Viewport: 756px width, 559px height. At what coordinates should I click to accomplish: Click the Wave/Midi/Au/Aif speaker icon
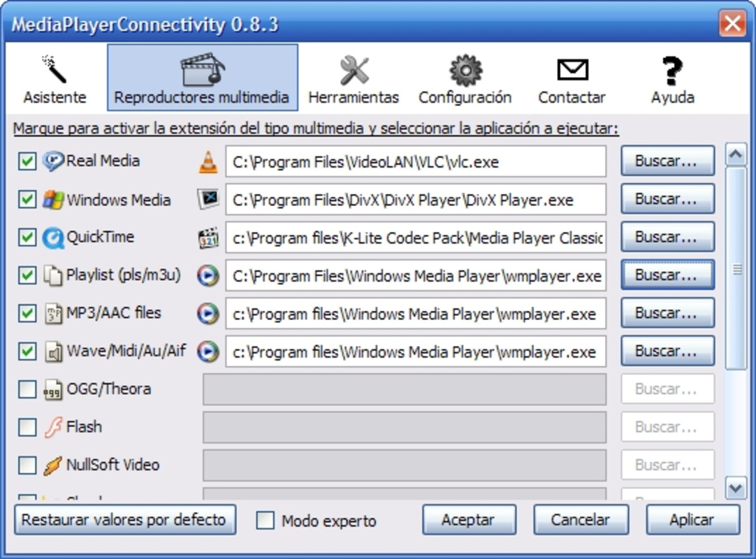point(53,351)
